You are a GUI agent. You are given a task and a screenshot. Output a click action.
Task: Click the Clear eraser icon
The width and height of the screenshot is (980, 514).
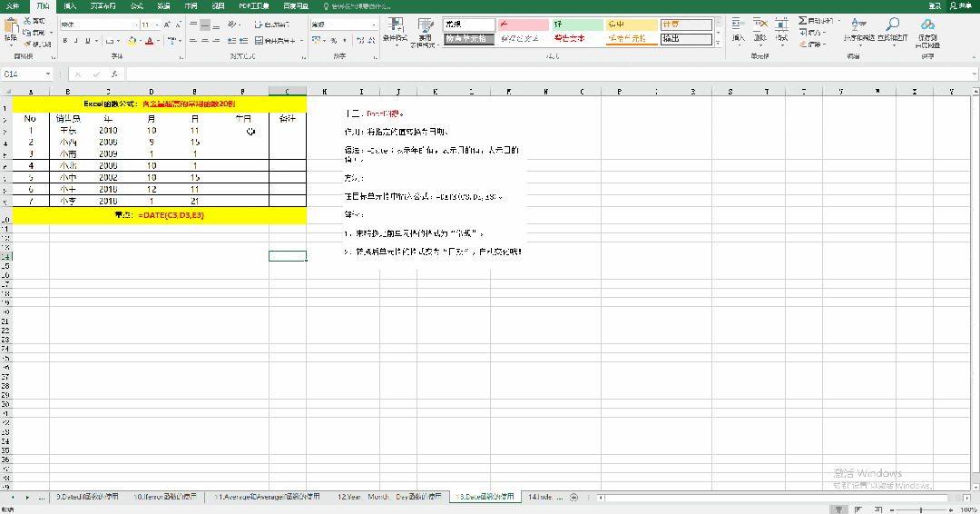point(802,44)
